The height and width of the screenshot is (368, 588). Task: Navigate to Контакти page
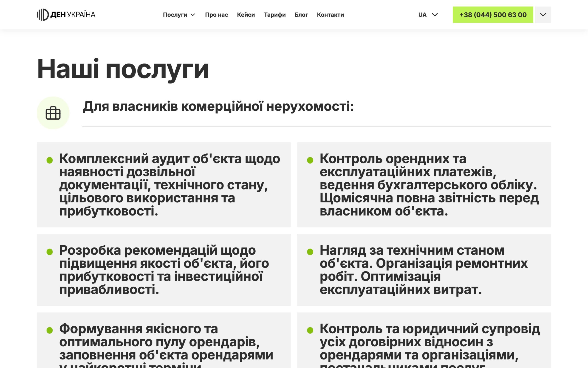click(330, 15)
